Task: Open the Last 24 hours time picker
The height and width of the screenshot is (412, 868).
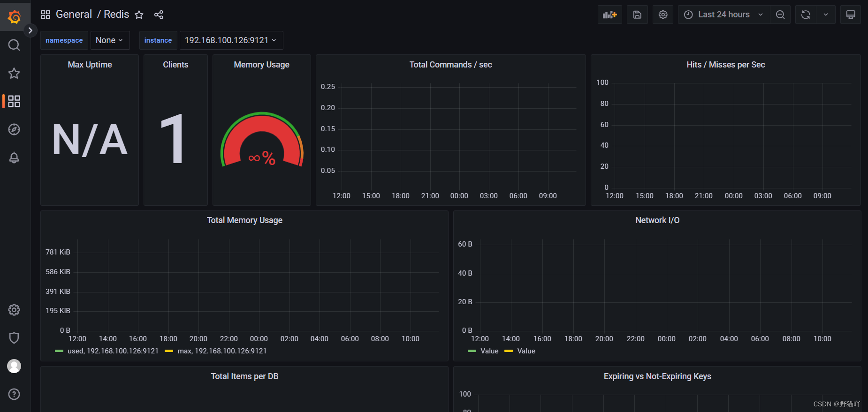Action: [x=723, y=15]
